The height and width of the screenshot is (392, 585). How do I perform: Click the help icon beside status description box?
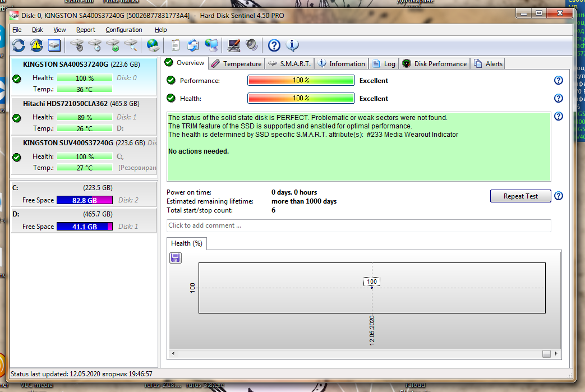coord(559,117)
